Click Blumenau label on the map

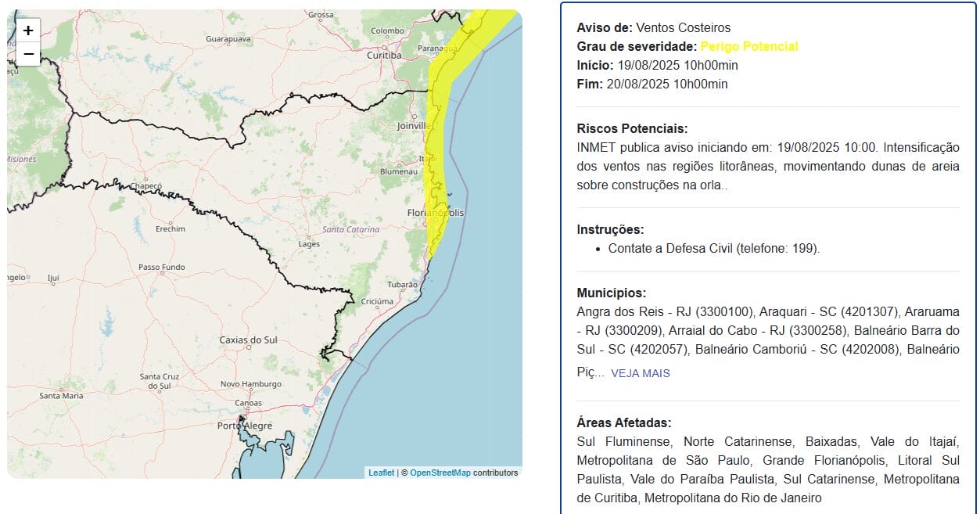399,171
